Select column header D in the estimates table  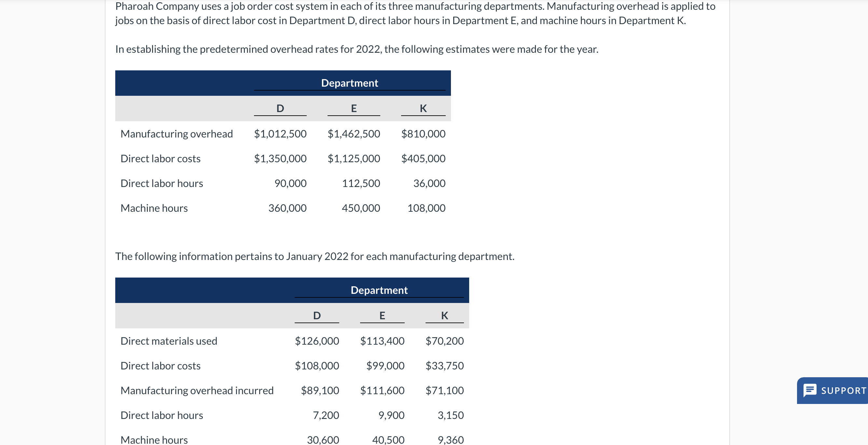click(x=279, y=108)
